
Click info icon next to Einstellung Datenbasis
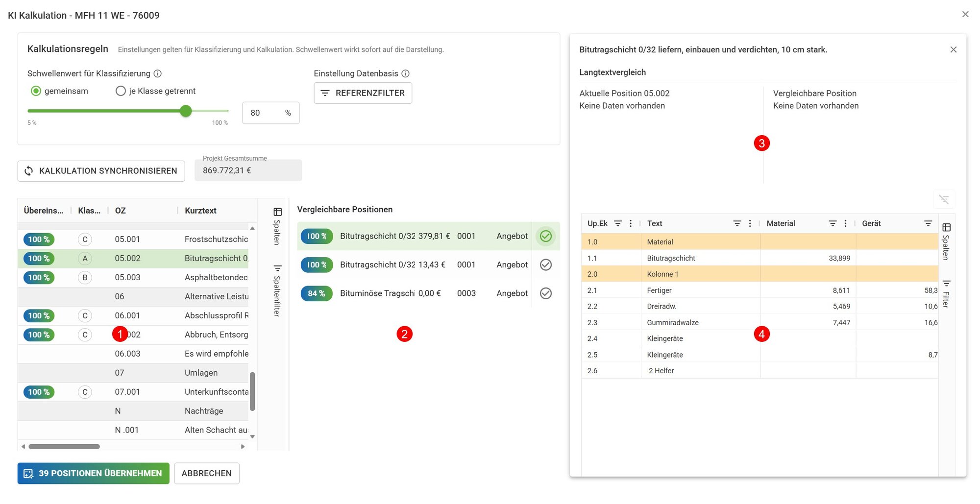[406, 73]
